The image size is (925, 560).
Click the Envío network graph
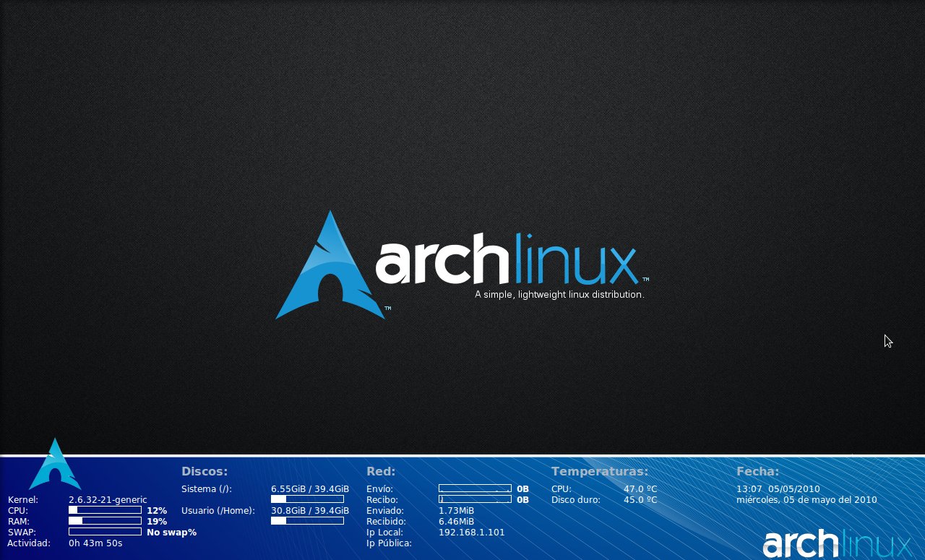(x=475, y=488)
